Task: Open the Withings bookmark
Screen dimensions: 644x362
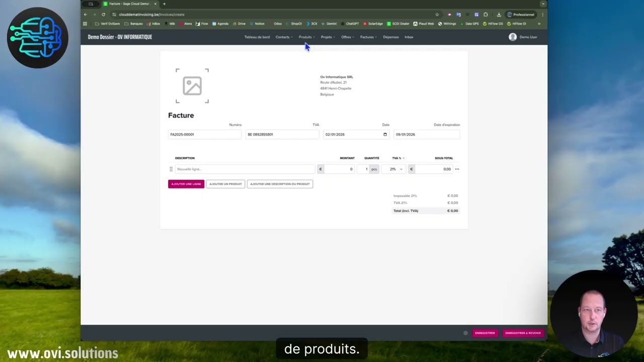Action: pyautogui.click(x=447, y=24)
